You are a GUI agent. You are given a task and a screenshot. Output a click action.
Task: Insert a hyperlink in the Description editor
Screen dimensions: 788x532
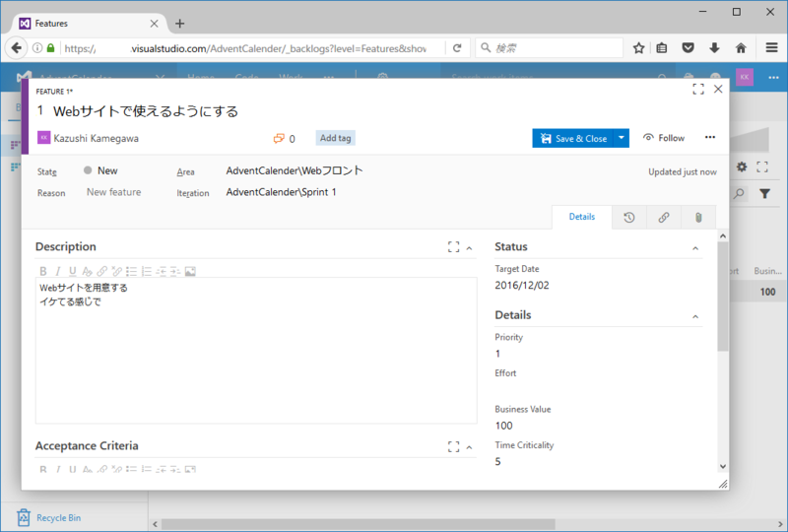(x=102, y=272)
